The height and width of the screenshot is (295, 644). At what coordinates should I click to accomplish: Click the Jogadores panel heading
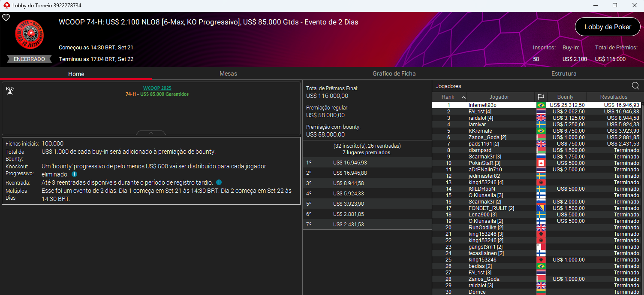coord(448,86)
